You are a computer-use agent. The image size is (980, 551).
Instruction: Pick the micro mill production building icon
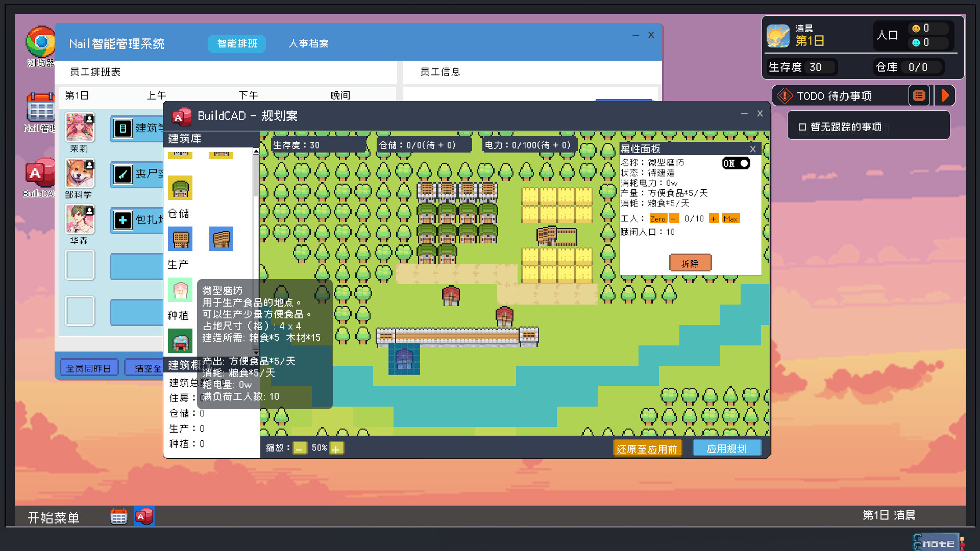pyautogui.click(x=180, y=290)
